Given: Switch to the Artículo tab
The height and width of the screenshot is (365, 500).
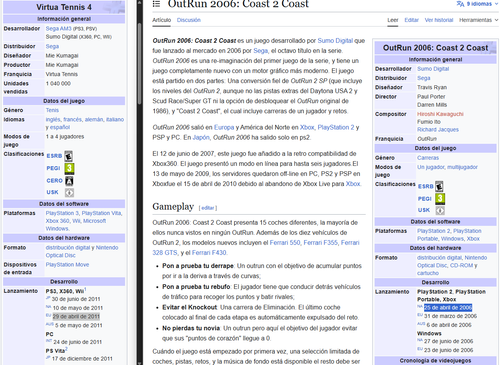Looking at the screenshot, I should click(162, 20).
